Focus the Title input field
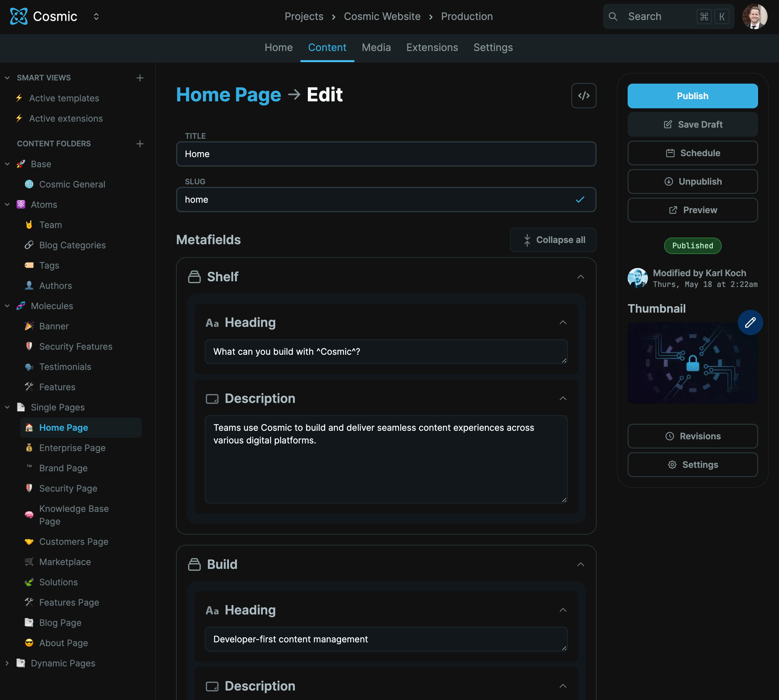 point(386,154)
